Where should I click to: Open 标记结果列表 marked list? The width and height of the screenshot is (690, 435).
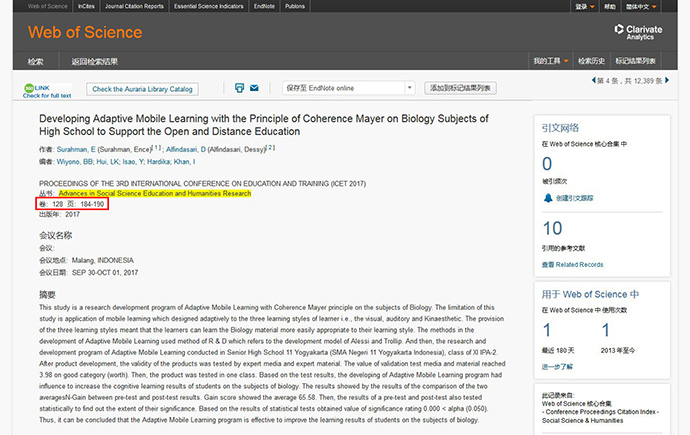tap(635, 61)
